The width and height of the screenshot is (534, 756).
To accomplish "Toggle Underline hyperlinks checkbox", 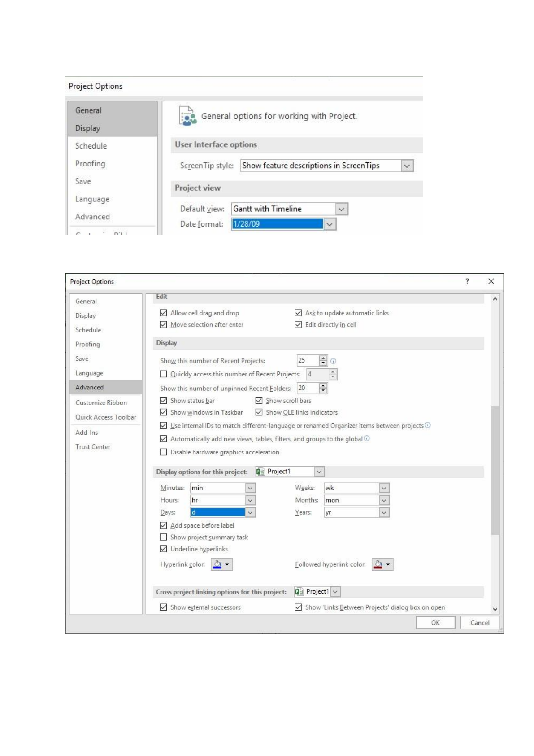I will coord(164,549).
